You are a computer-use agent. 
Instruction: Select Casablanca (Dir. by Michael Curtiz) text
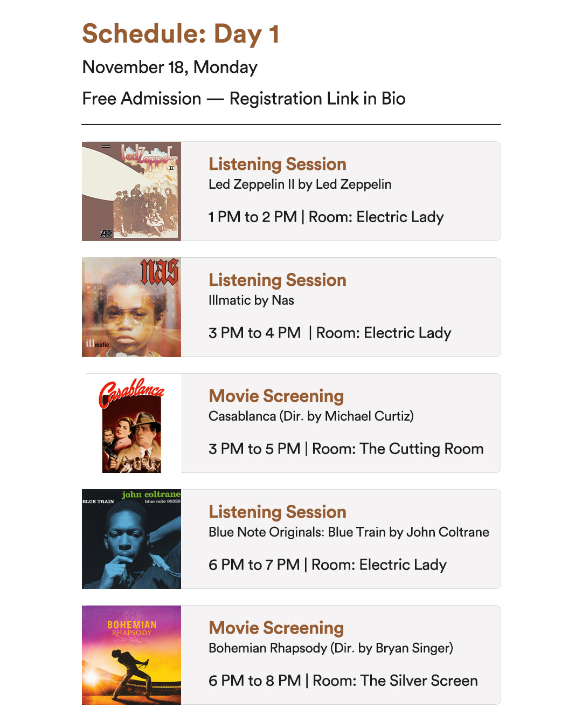tap(311, 416)
